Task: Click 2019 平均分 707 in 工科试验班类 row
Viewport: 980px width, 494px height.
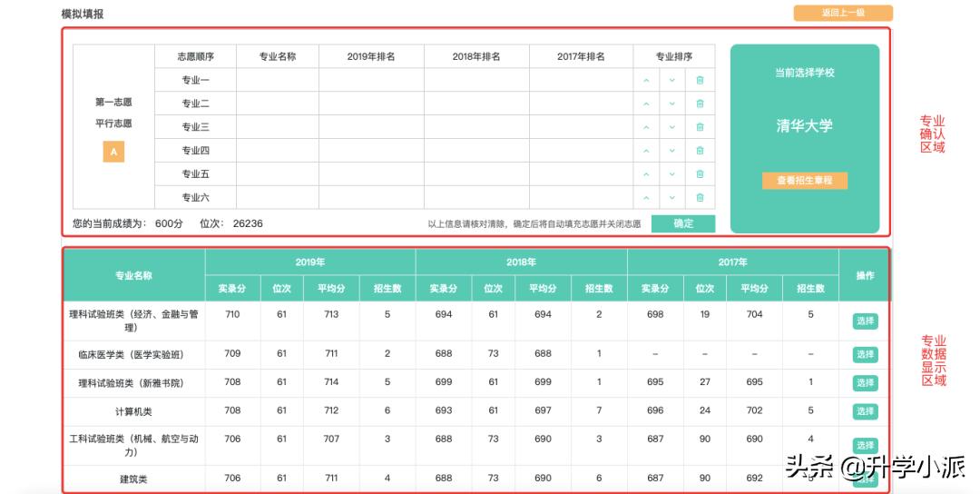Action: pyautogui.click(x=331, y=439)
